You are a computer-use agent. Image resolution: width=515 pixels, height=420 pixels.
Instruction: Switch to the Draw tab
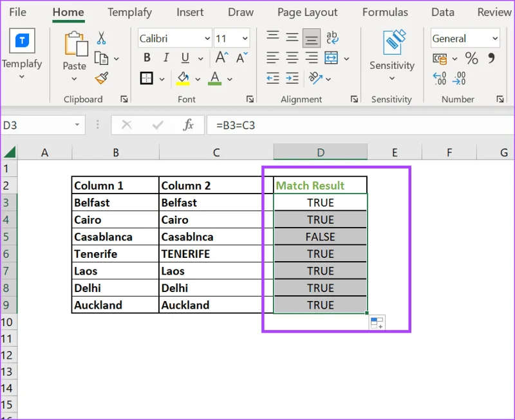click(x=241, y=12)
